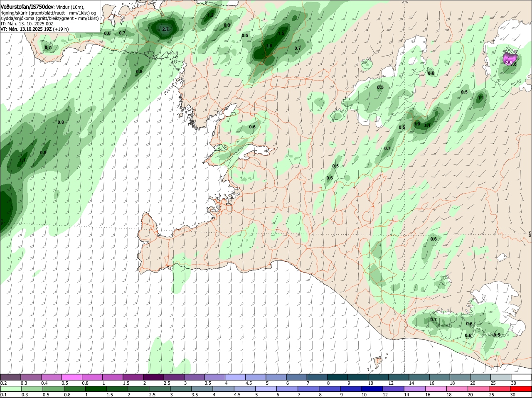Click the 1.0 precipitation value label
This screenshot has width=532, height=398.
point(417,124)
